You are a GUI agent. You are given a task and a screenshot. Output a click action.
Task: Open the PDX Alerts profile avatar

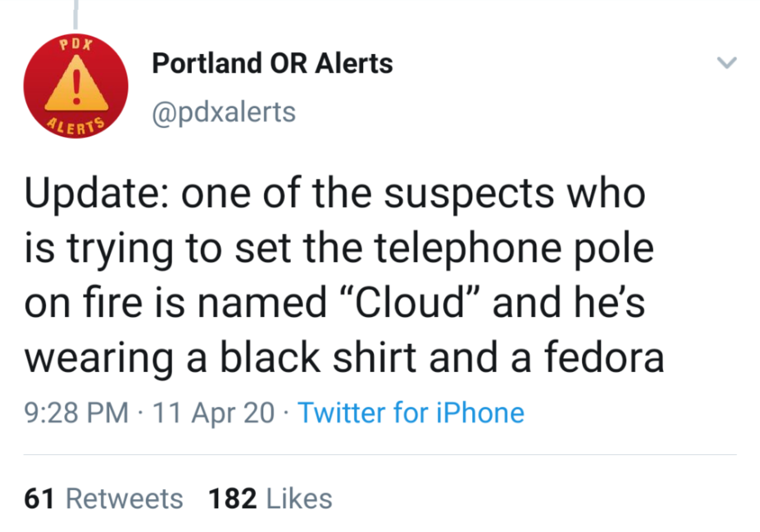[x=76, y=86]
